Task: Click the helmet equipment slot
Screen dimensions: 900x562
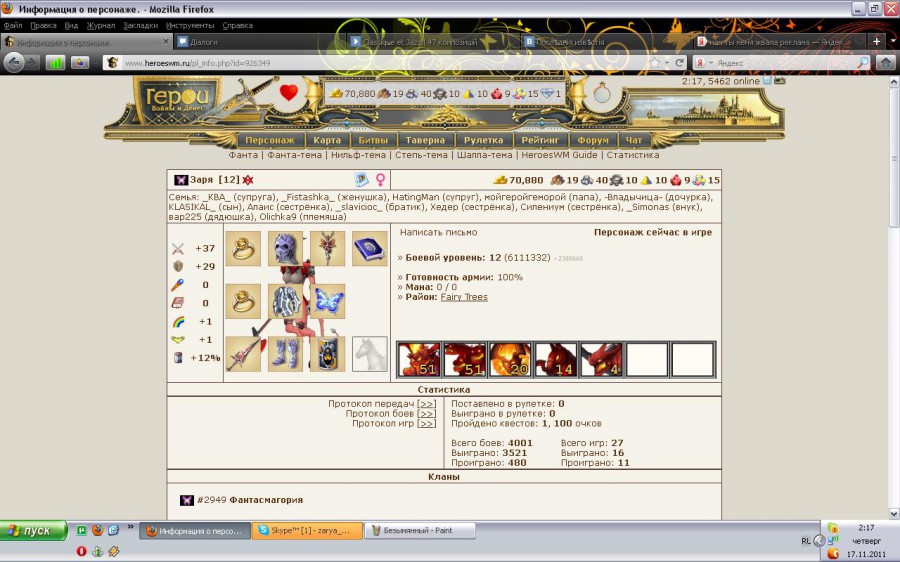Action: coord(286,248)
